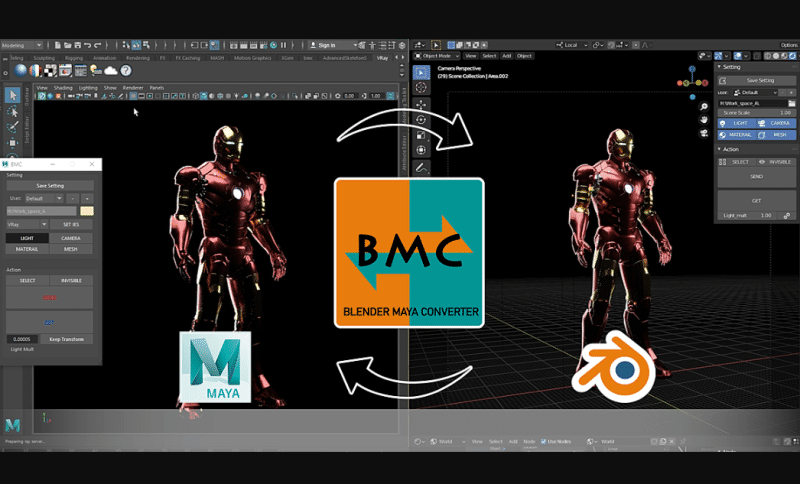Click Save Setting in Blender BMC panel
The width and height of the screenshot is (800, 484).
coord(757,80)
